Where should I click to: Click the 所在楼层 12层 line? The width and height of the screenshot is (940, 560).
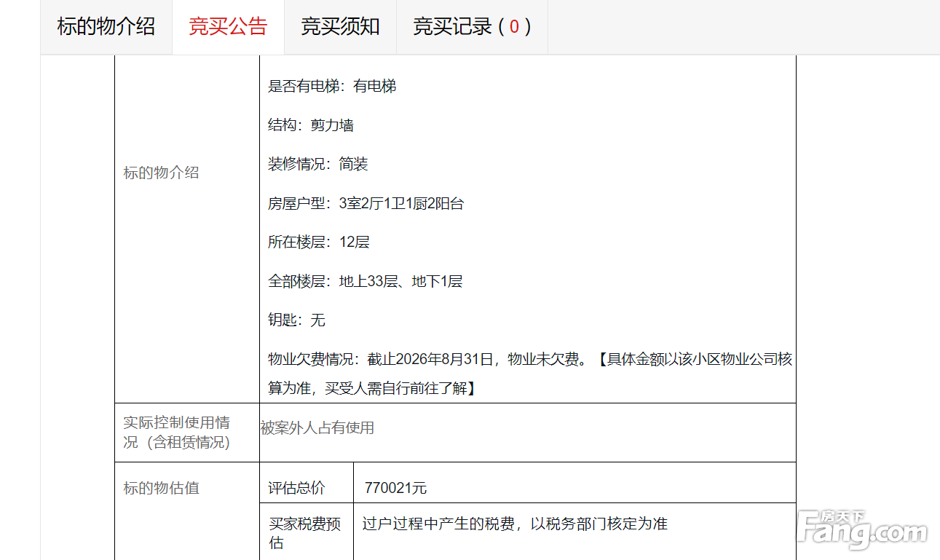pos(319,242)
